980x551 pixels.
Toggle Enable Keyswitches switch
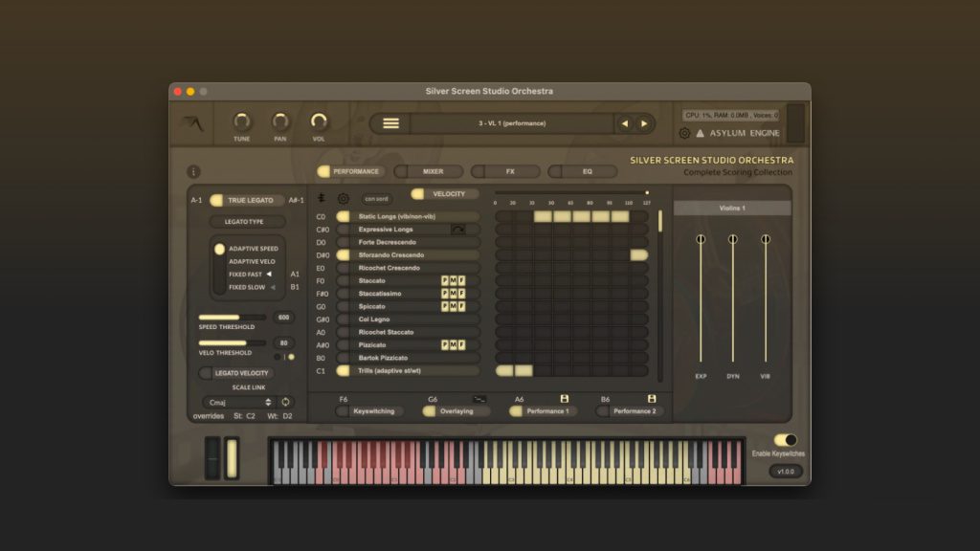pyautogui.click(x=785, y=440)
